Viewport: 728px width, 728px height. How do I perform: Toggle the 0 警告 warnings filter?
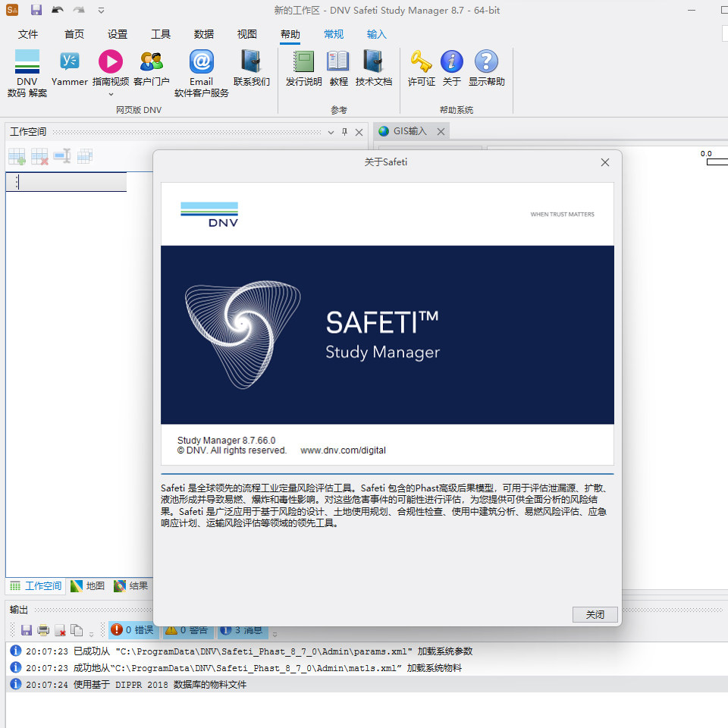187,630
